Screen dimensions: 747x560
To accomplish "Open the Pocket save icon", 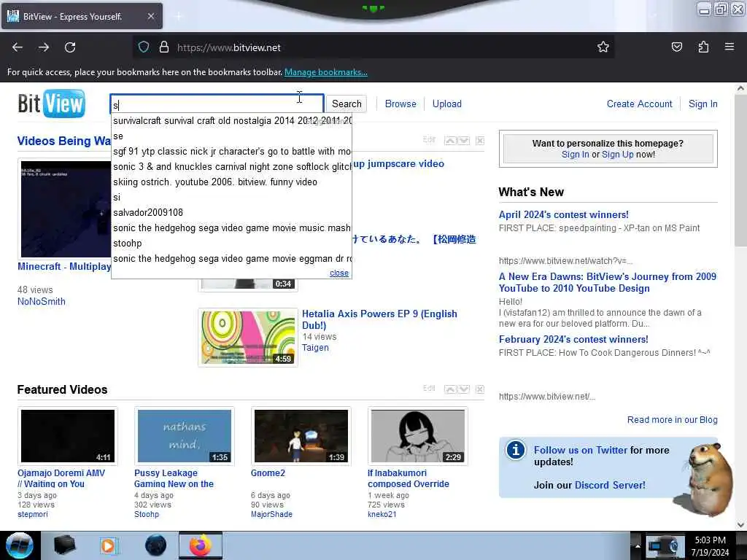I will (676, 47).
